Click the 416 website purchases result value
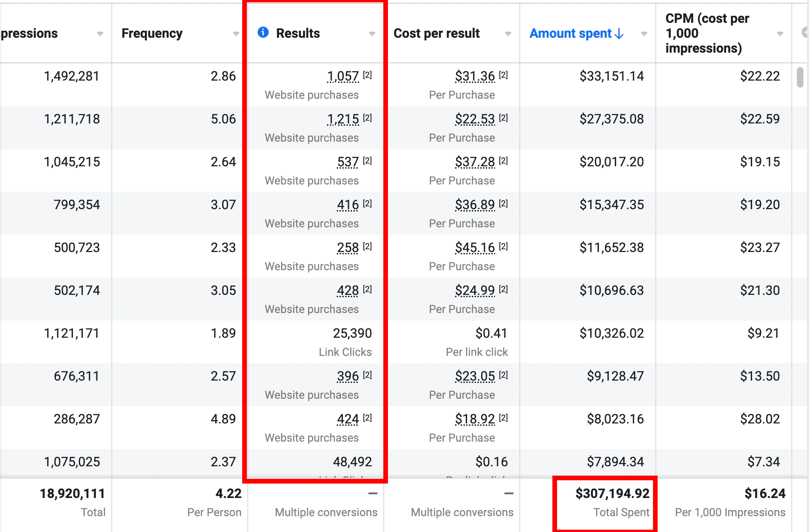809x532 pixels. [348, 205]
